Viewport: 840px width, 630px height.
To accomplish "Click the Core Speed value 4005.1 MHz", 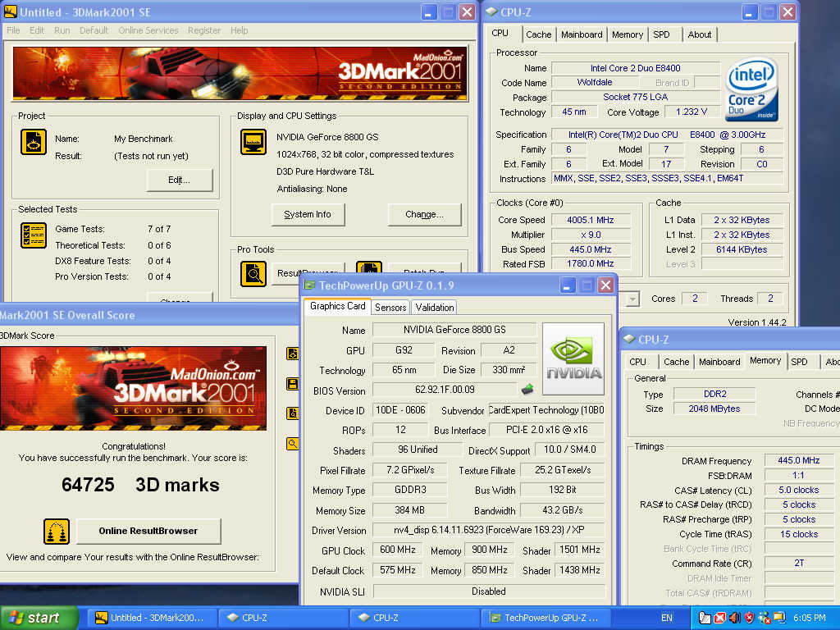I will [x=591, y=220].
